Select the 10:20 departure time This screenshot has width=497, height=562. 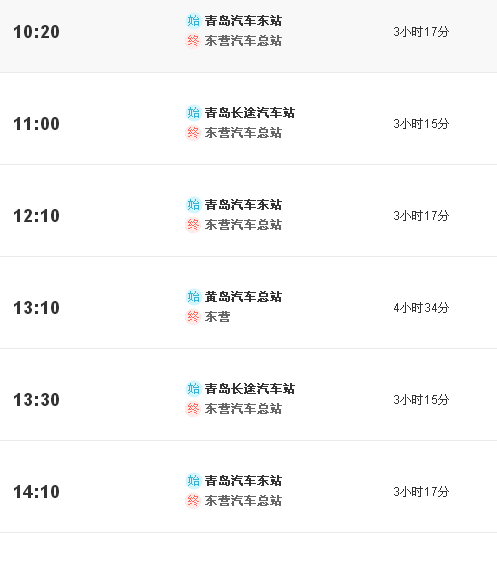pyautogui.click(x=37, y=32)
